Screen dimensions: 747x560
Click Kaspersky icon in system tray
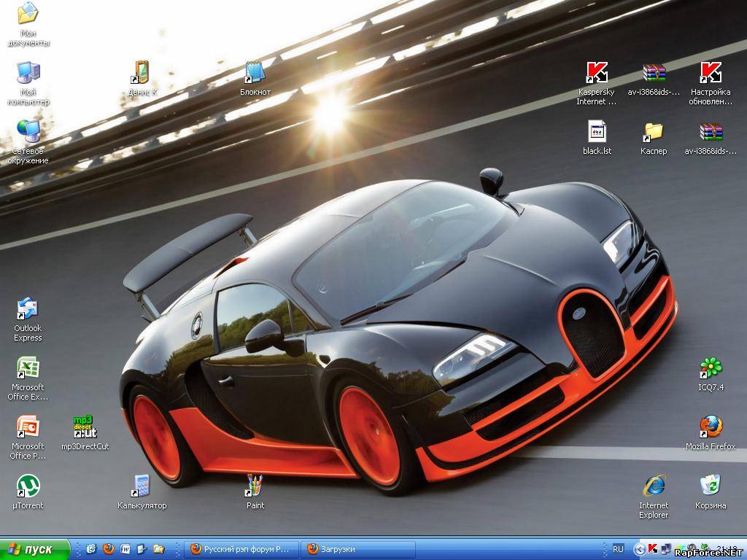653,548
